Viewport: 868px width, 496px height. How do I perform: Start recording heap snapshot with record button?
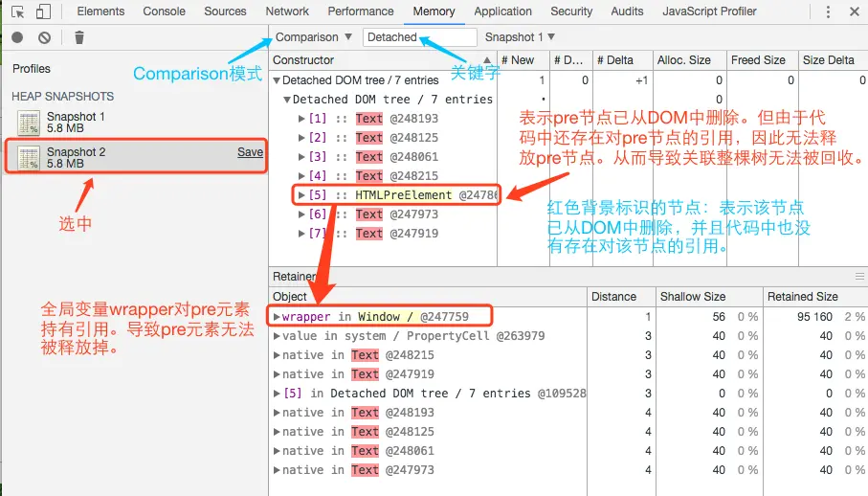pyautogui.click(x=18, y=37)
